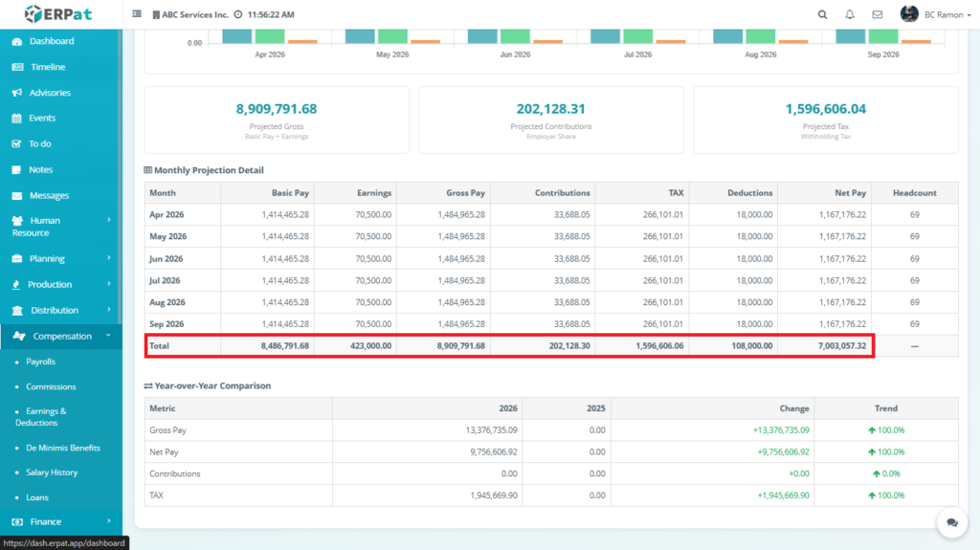Open Advisories from the sidebar
Screen dimensions: 980x550
tap(50, 93)
